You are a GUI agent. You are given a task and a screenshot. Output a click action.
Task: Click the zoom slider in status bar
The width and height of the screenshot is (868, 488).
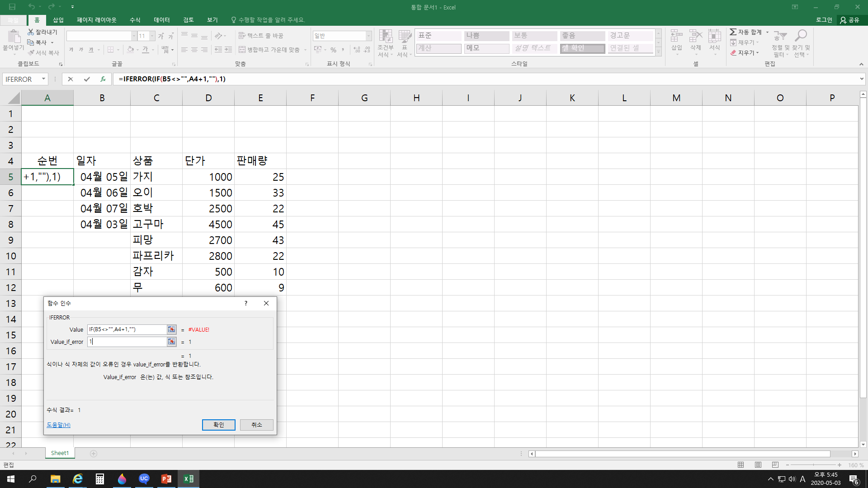tap(813, 465)
